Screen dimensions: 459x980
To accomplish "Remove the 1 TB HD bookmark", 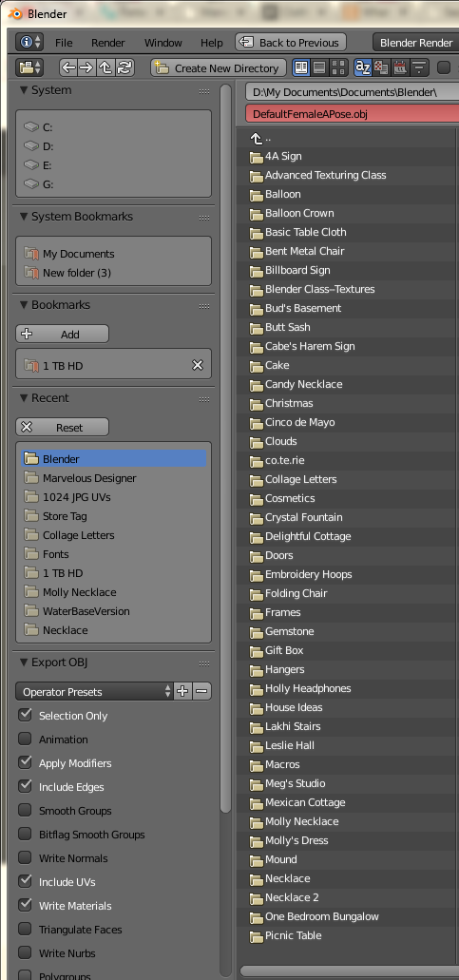I will click(198, 365).
